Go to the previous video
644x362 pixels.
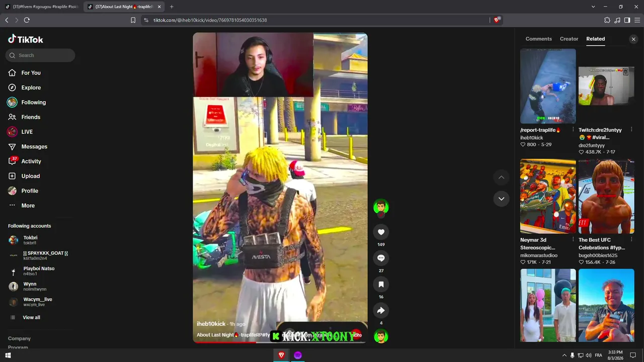pos(501,177)
